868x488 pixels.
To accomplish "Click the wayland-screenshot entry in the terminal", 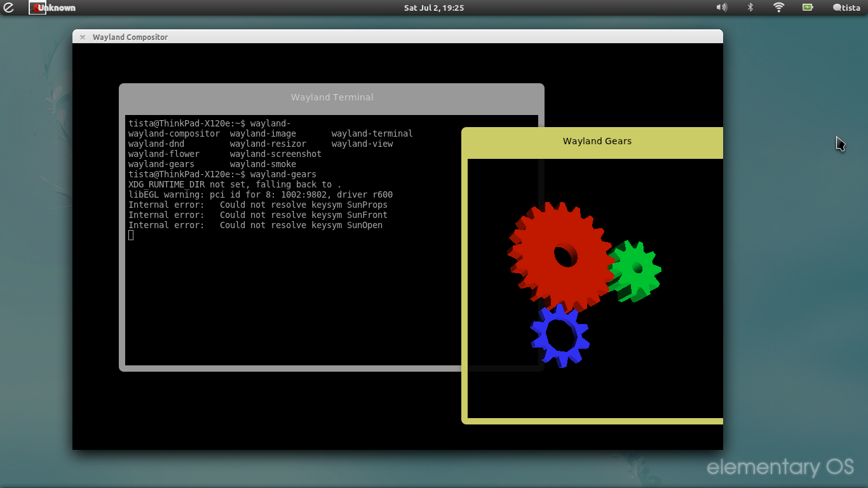I will coord(275,154).
